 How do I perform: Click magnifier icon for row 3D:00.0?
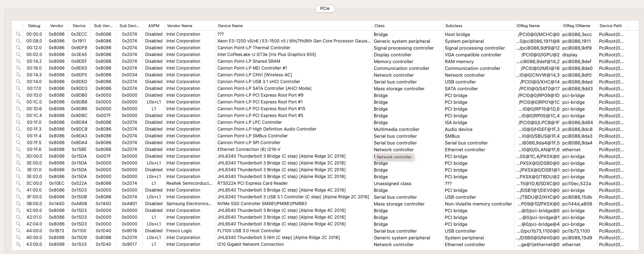pos(18,156)
